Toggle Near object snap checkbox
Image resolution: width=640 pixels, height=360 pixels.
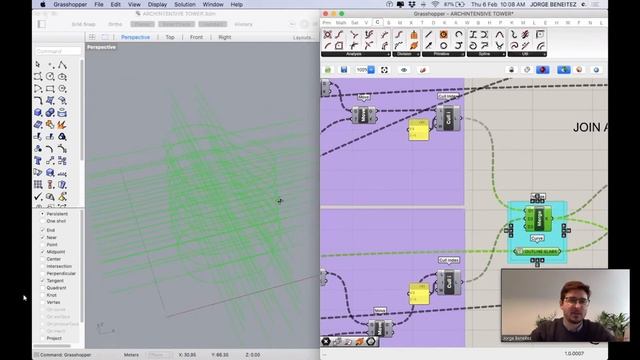coord(42,237)
